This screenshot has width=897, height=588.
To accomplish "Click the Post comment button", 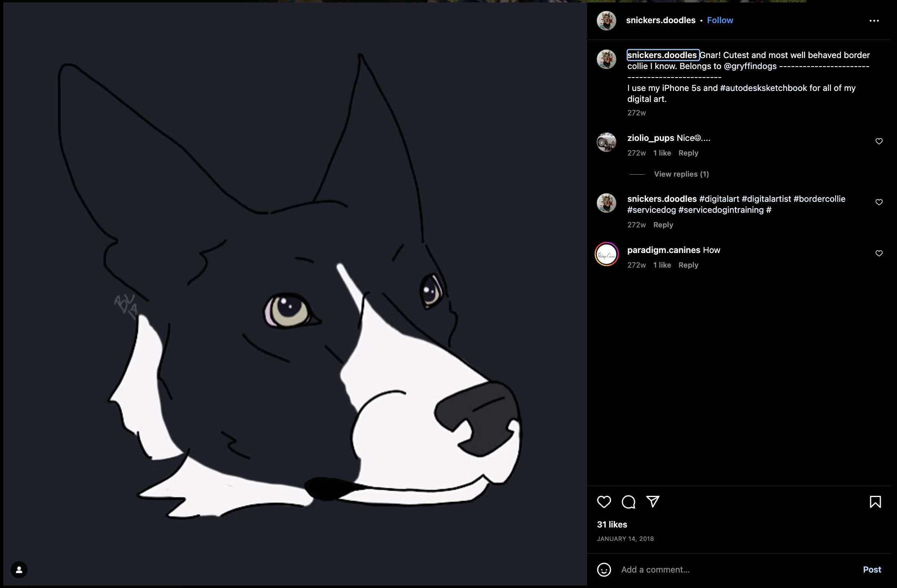I will click(872, 569).
